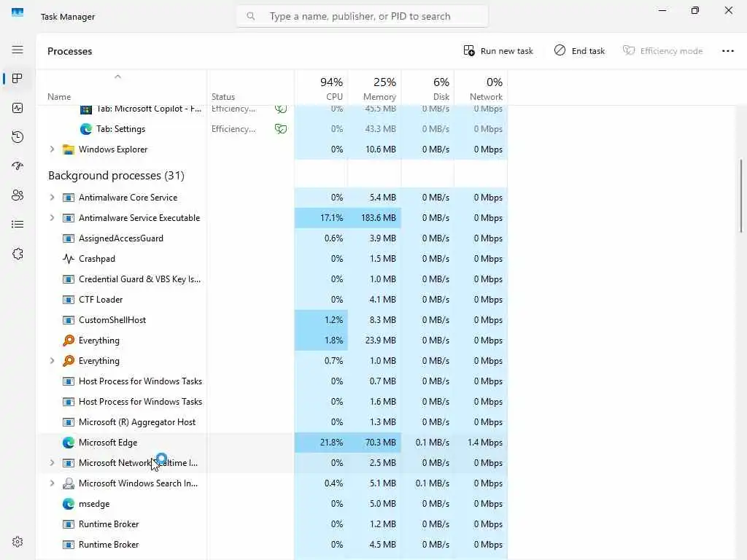This screenshot has height=560, width=747.
Task: Expand Microsoft Windows Search Indexer row
Action: click(x=52, y=483)
